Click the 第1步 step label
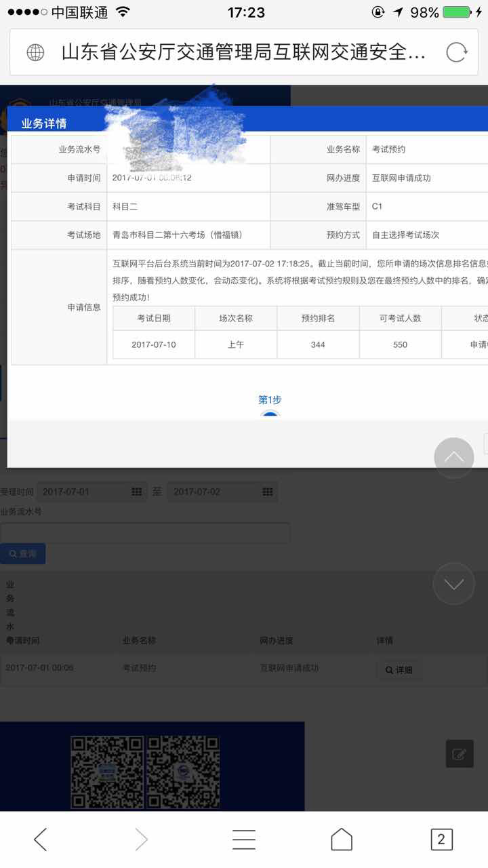 coord(270,400)
